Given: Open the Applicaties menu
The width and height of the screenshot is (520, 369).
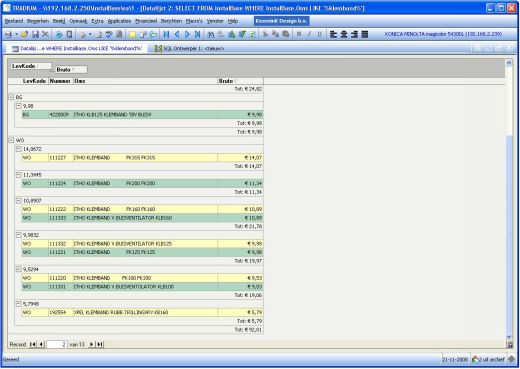Looking at the screenshot, I should [x=119, y=21].
